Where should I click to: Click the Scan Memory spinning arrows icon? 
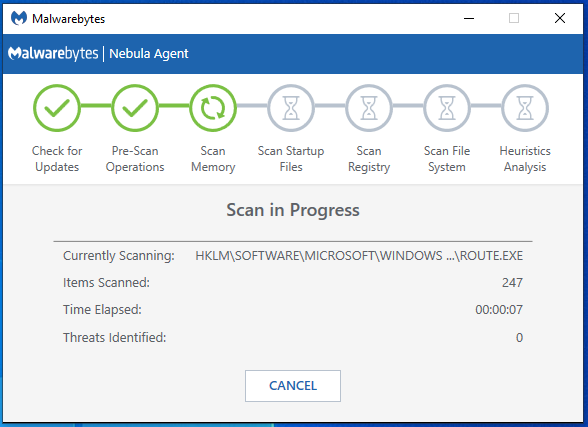[213, 108]
